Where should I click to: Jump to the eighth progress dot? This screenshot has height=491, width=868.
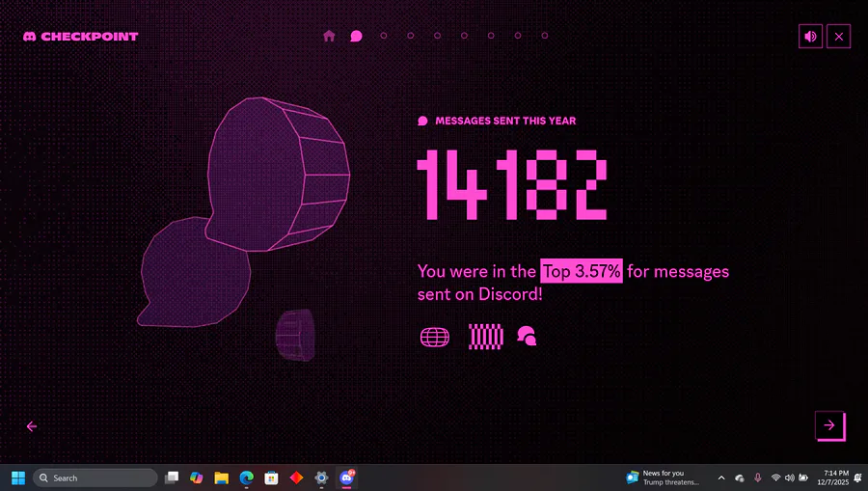(518, 36)
